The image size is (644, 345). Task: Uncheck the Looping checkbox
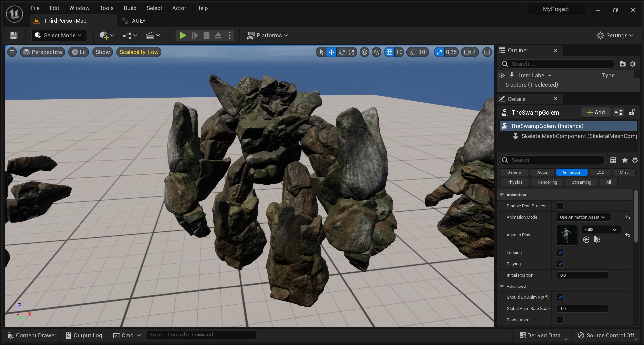(x=560, y=253)
